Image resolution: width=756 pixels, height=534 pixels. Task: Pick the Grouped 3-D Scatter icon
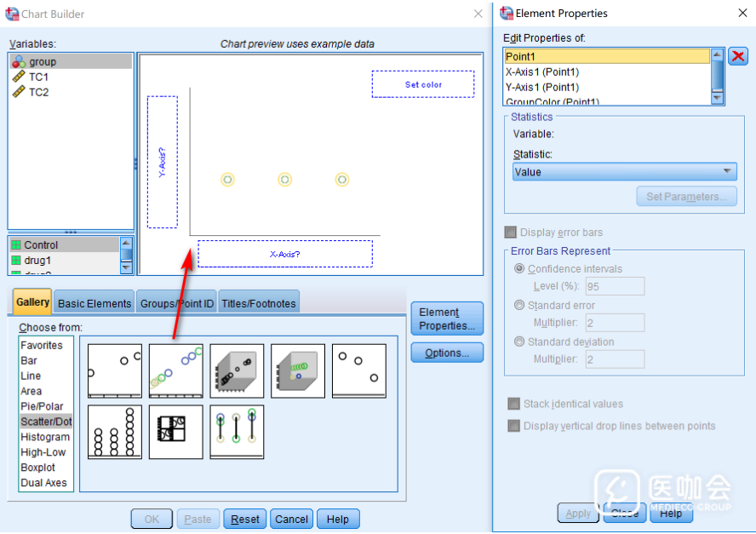(x=299, y=370)
